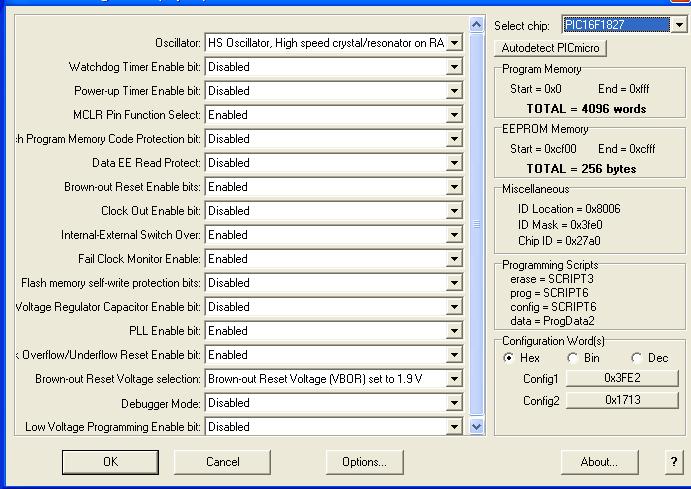691x489 pixels.
Task: Click Program Memory 'End = 0xfff' text
Action: click(624, 89)
